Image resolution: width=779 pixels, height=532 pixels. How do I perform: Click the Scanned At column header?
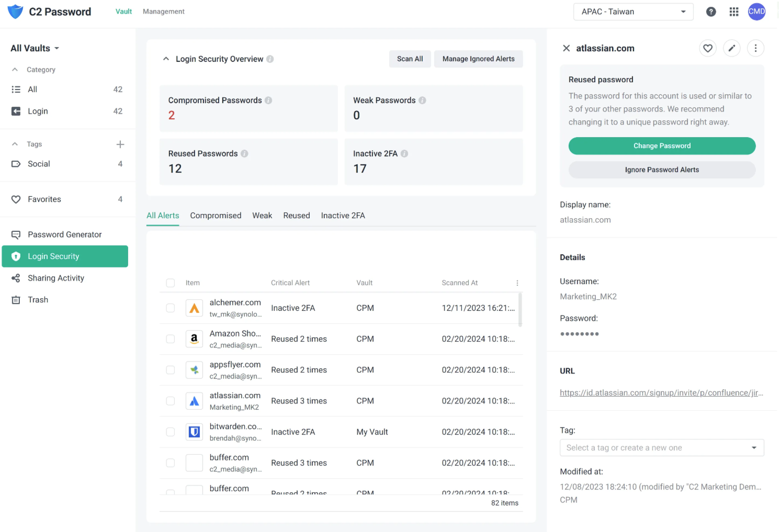point(460,283)
